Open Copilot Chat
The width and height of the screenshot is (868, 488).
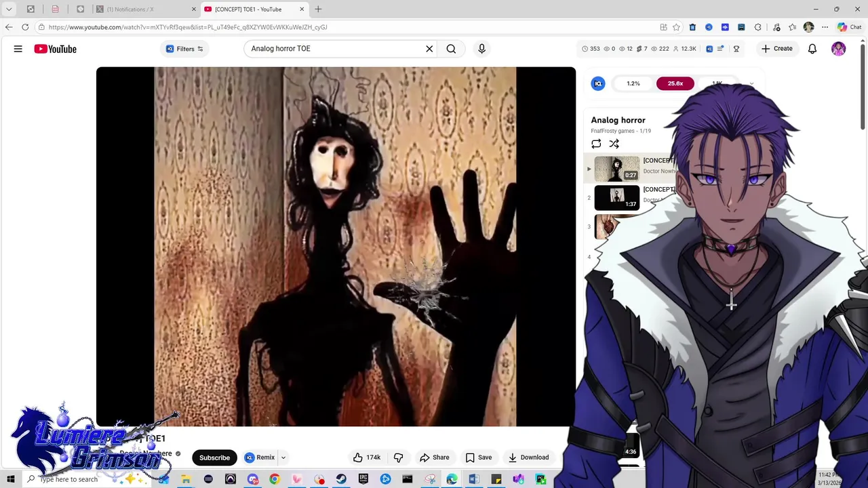(849, 27)
